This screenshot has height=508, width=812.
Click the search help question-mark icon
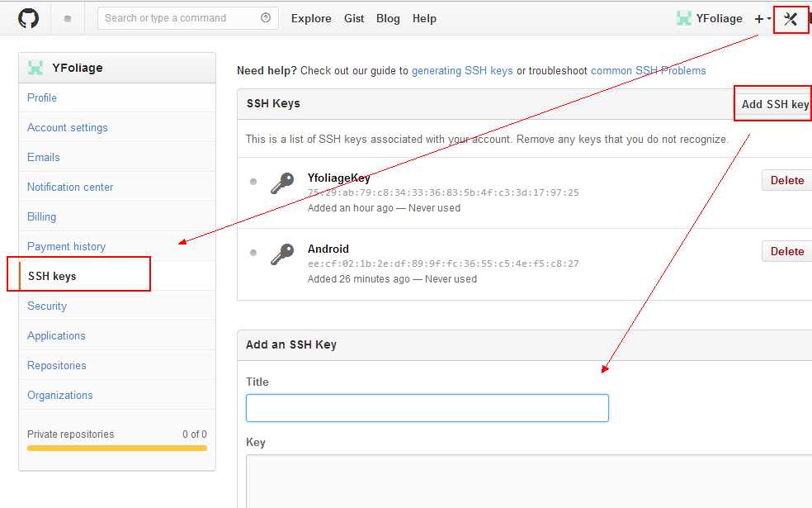point(266,18)
